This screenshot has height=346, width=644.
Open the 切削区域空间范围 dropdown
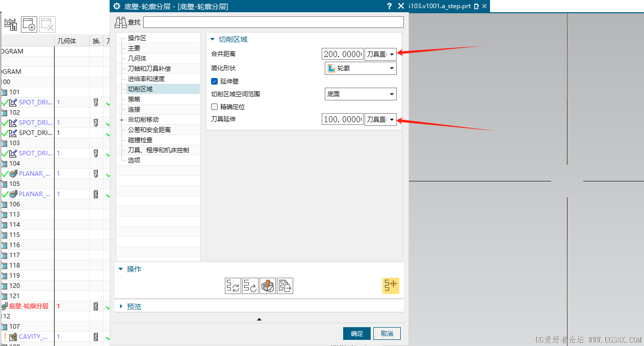(x=360, y=94)
